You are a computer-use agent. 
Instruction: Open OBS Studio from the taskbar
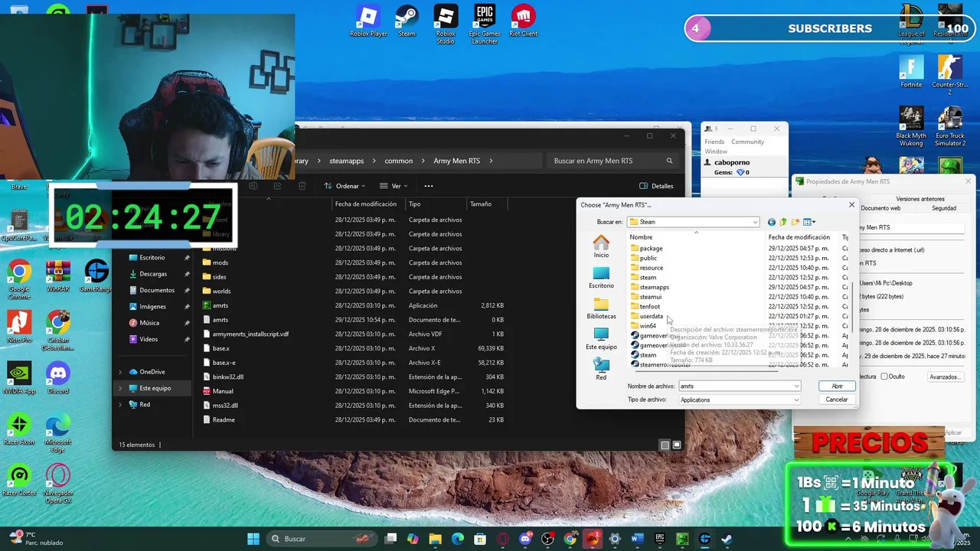point(547,539)
